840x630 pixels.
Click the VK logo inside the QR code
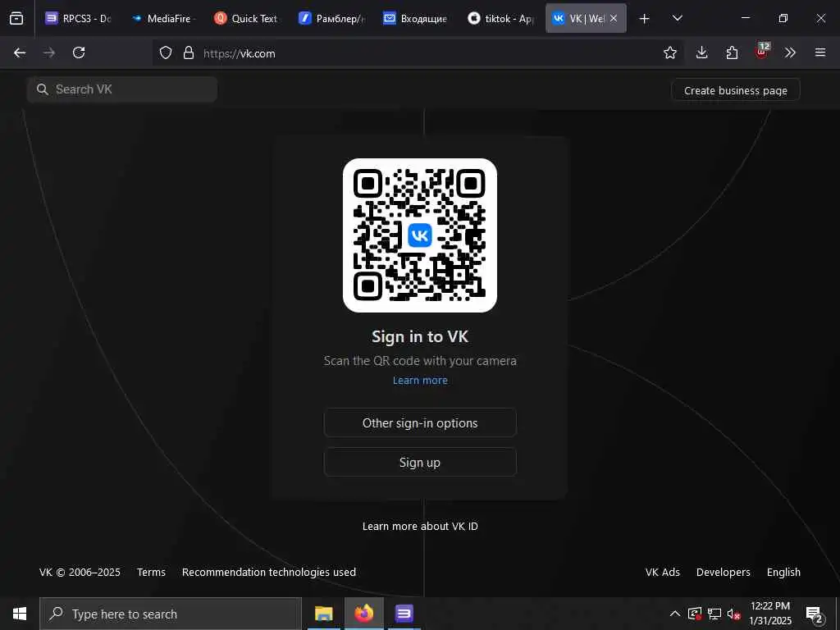click(420, 235)
